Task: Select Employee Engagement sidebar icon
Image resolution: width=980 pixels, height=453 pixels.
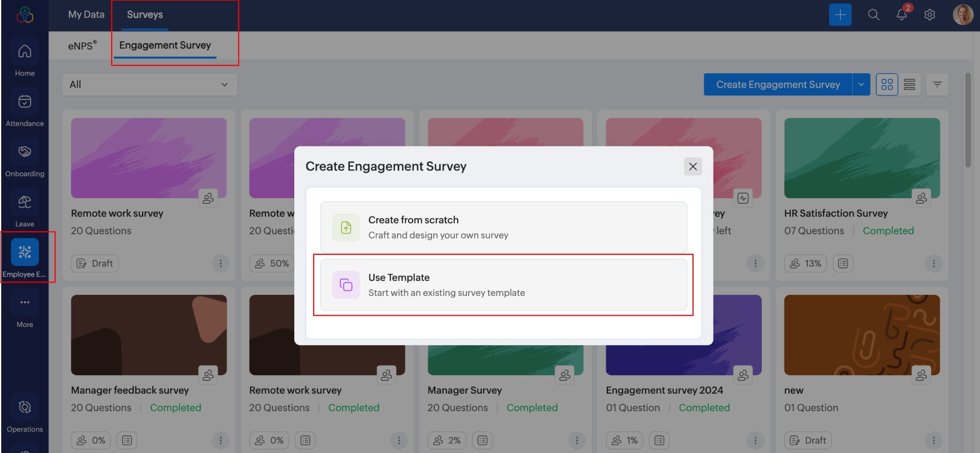Action: [24, 252]
